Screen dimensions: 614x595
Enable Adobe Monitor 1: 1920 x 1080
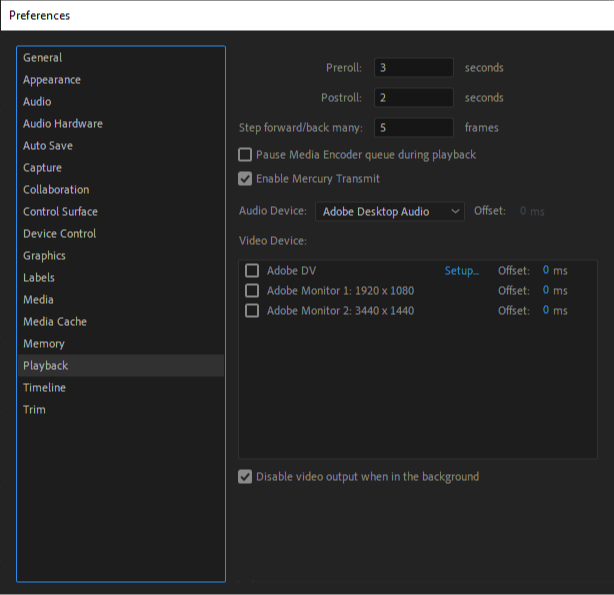coord(252,291)
